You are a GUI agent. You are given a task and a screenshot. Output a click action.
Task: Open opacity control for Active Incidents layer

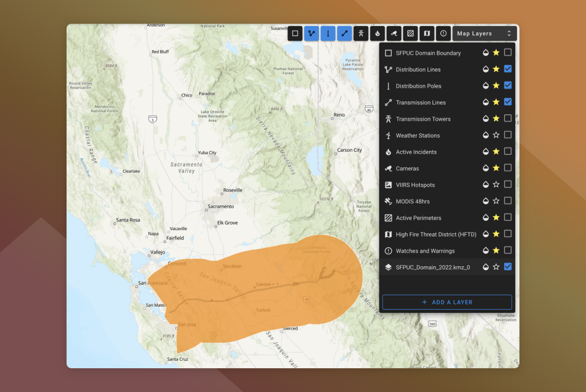[485, 152]
